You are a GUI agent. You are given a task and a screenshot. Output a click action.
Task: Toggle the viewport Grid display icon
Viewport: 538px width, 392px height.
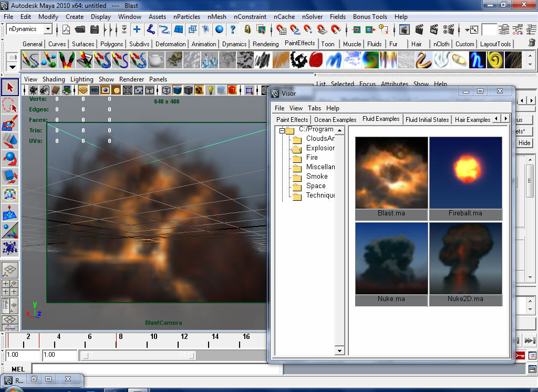pyautogui.click(x=82, y=90)
